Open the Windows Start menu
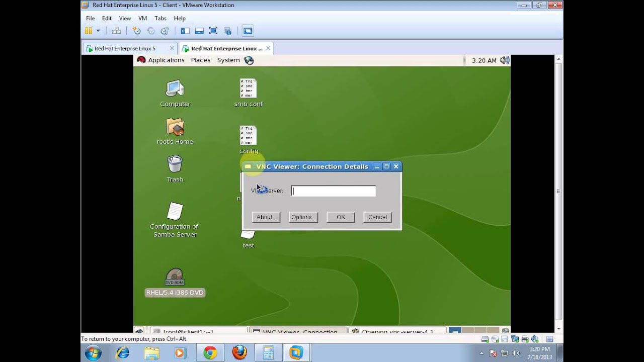 [93, 353]
